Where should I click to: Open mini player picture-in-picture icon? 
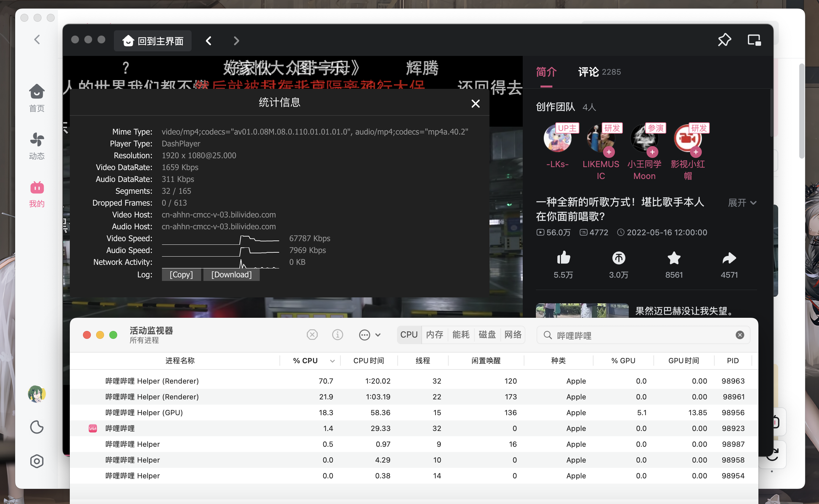754,40
